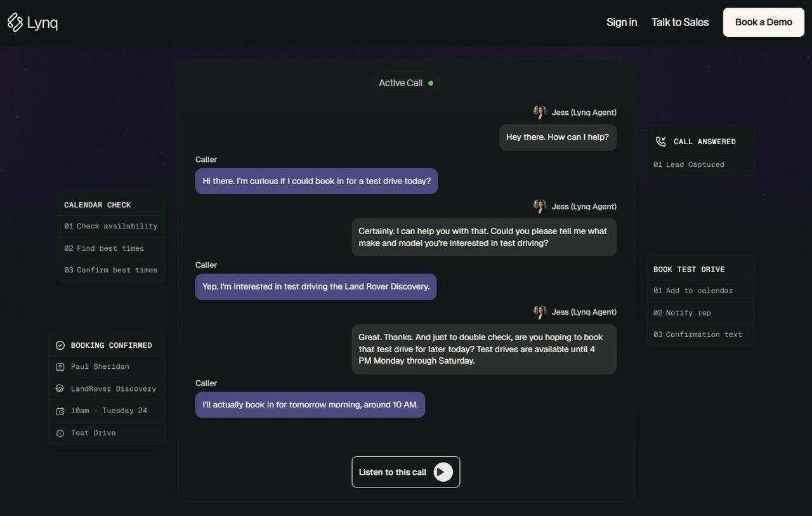Screen dimensions: 812x516
Task: Click the green Active Call status dot
Action: pos(431,83)
